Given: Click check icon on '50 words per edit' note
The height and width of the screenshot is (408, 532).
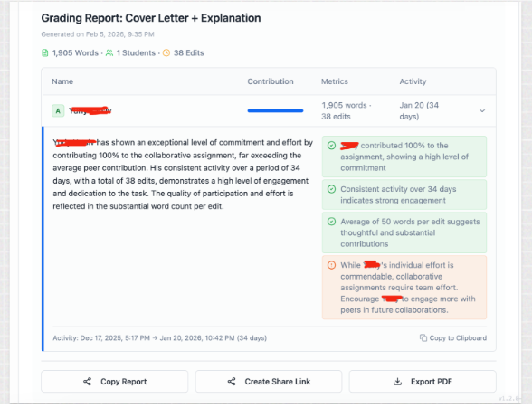Looking at the screenshot, I should point(331,222).
